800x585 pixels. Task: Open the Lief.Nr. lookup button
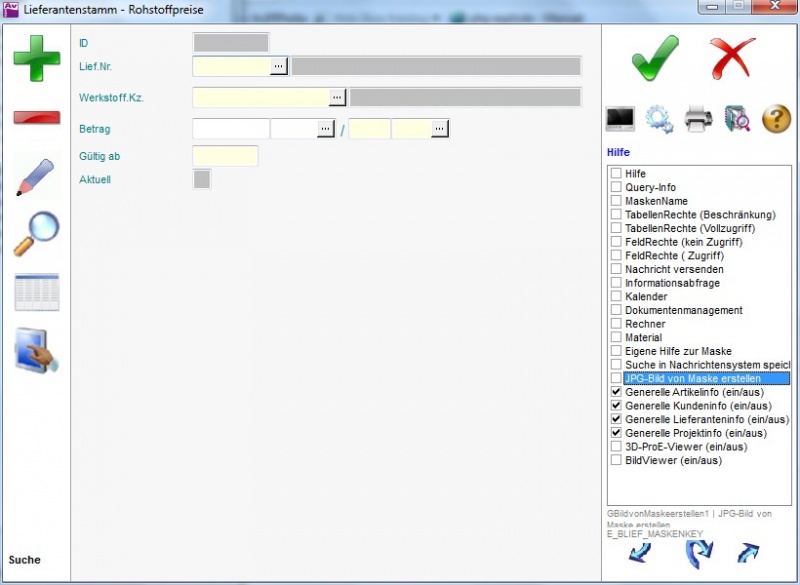tap(279, 67)
